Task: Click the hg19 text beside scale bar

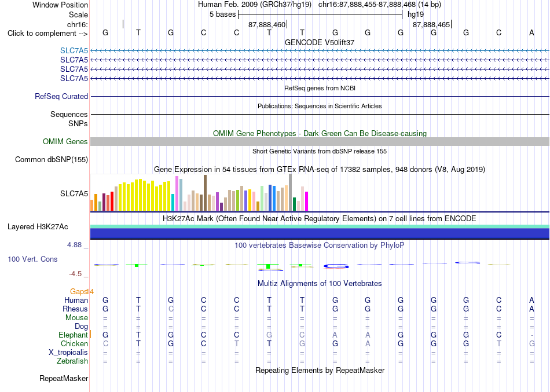Action: pyautogui.click(x=416, y=14)
